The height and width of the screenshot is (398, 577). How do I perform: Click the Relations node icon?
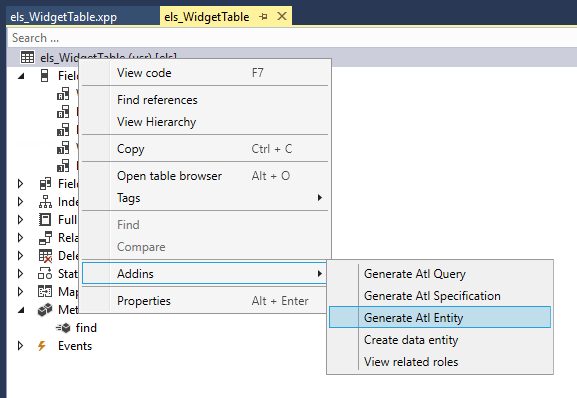coord(45,238)
